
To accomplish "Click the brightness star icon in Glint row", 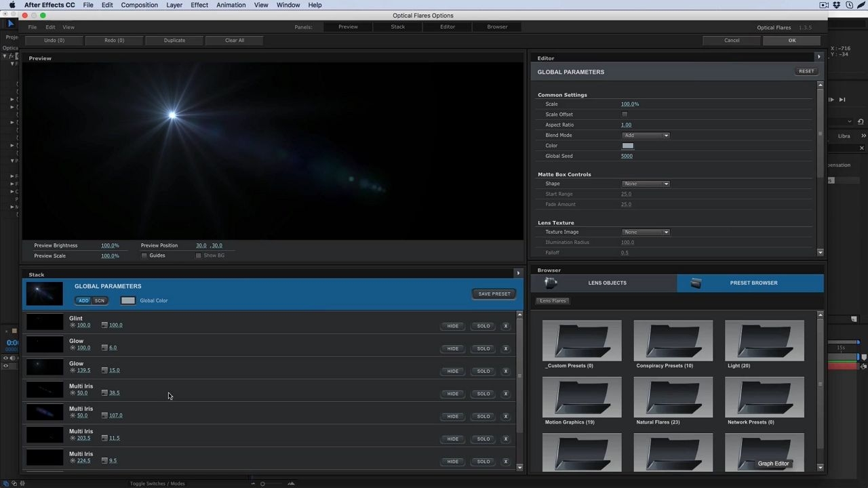I will [73, 325].
